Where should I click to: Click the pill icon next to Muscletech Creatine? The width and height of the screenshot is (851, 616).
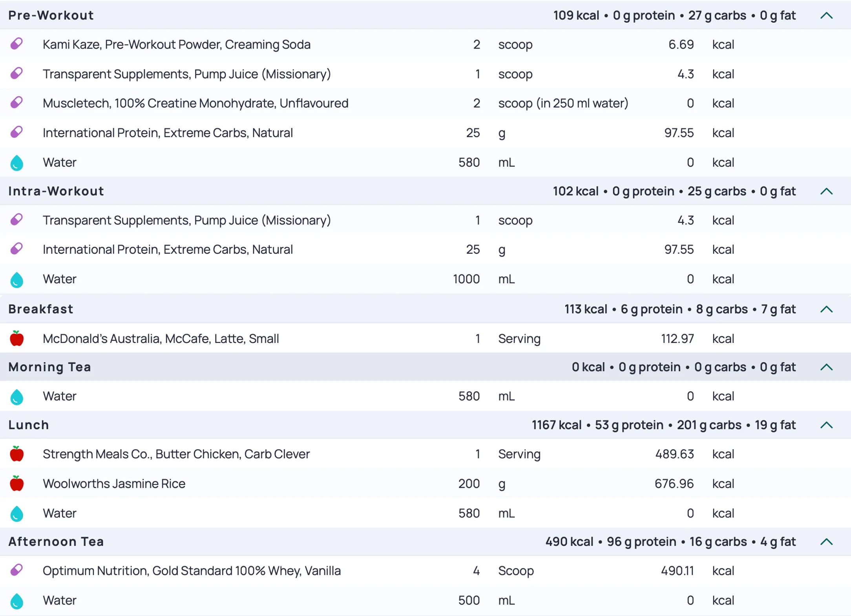tap(16, 102)
